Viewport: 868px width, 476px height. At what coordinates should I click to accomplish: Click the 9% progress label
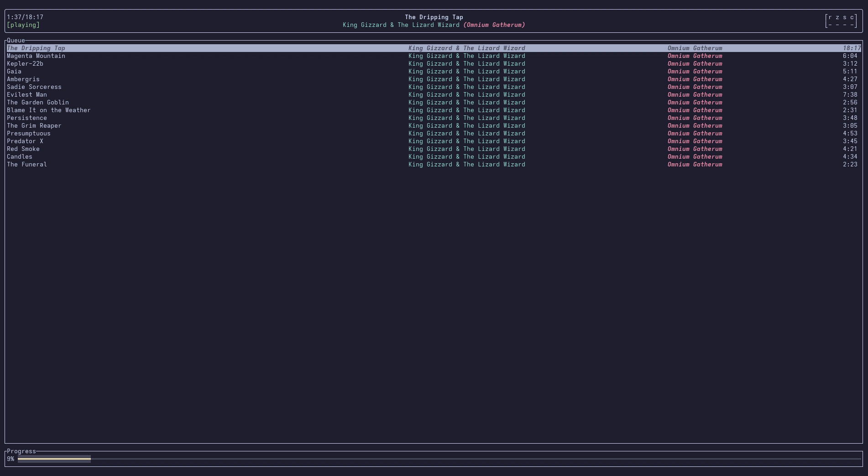(x=10, y=459)
